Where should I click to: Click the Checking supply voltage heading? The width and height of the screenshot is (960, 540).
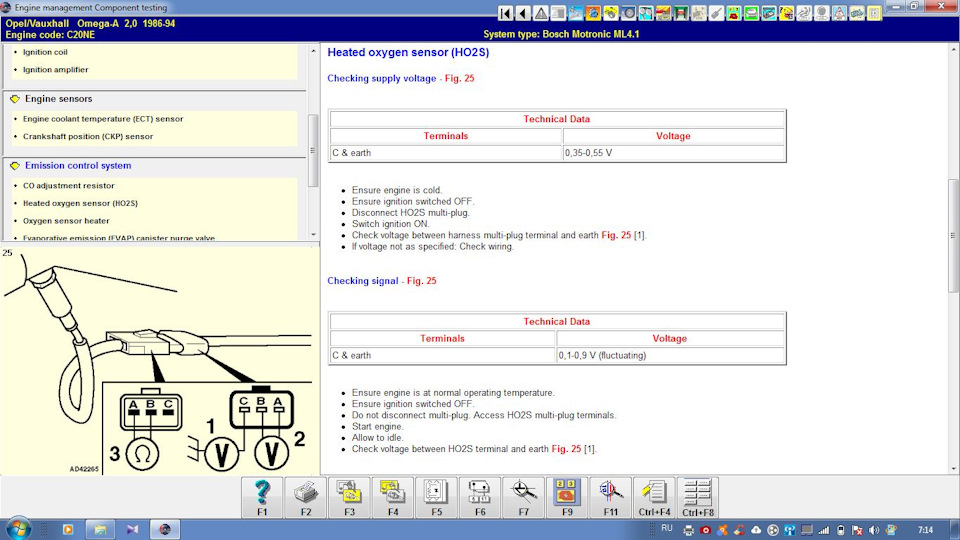point(381,78)
